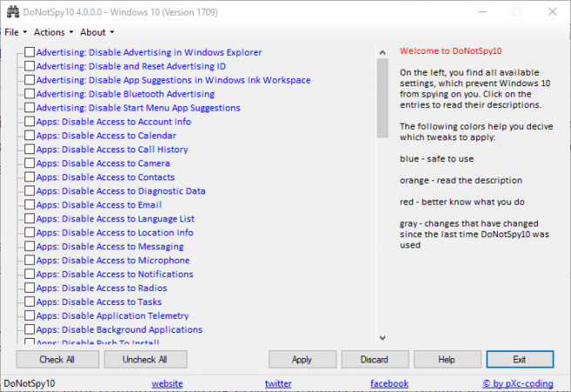Enable Apps: Disable Access to Camera checkbox

point(30,163)
